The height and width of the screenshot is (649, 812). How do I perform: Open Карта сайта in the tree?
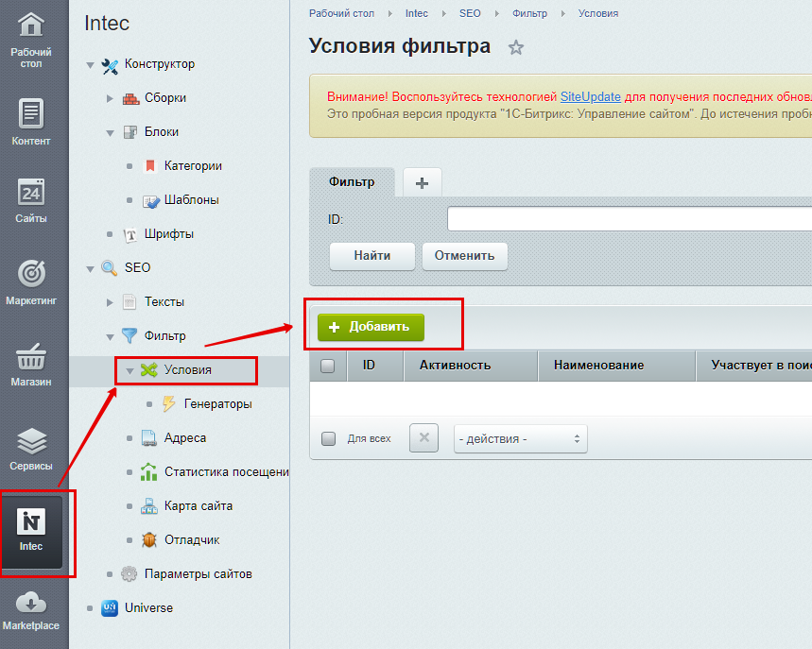(199, 506)
